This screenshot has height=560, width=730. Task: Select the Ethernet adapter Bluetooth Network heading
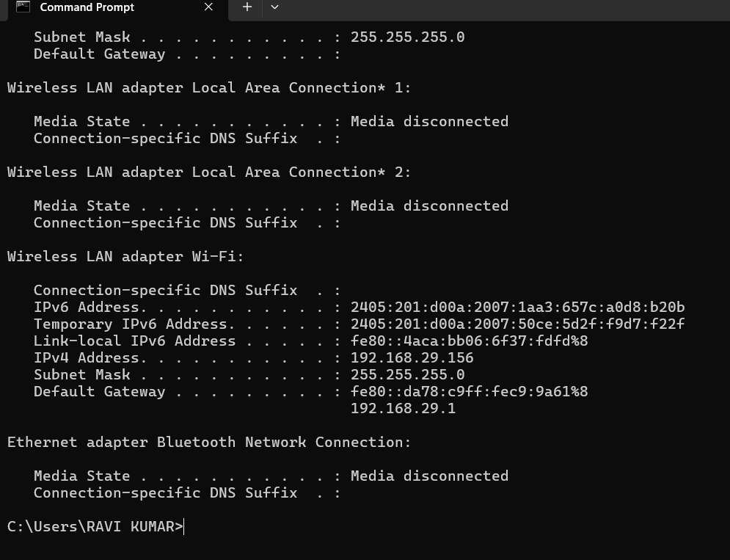[208, 442]
